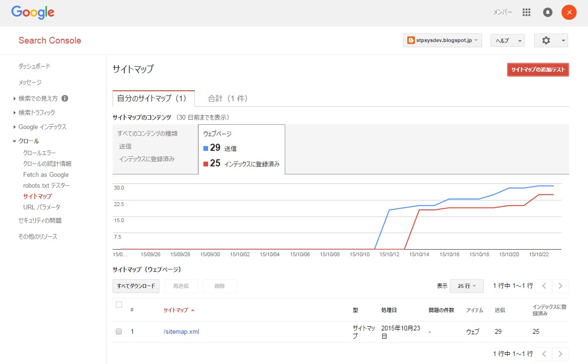Open セキュリティの問題 in the sidebar

click(40, 220)
